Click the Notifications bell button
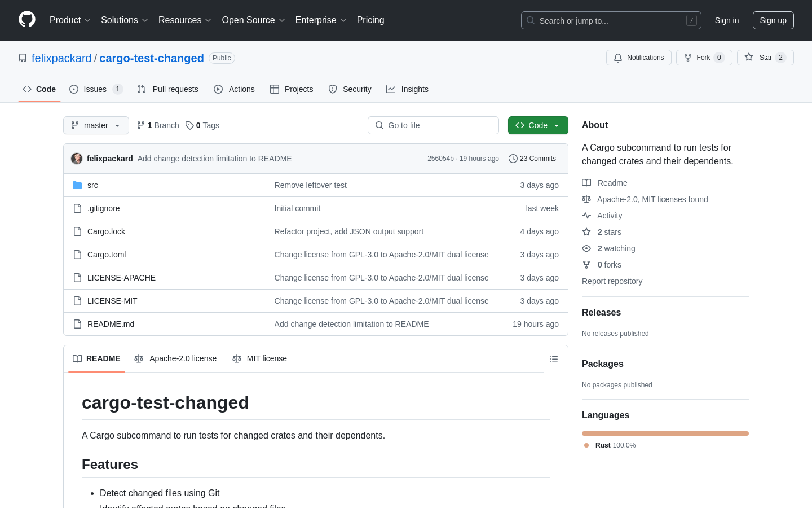Image resolution: width=812 pixels, height=508 pixels. pyautogui.click(x=639, y=58)
